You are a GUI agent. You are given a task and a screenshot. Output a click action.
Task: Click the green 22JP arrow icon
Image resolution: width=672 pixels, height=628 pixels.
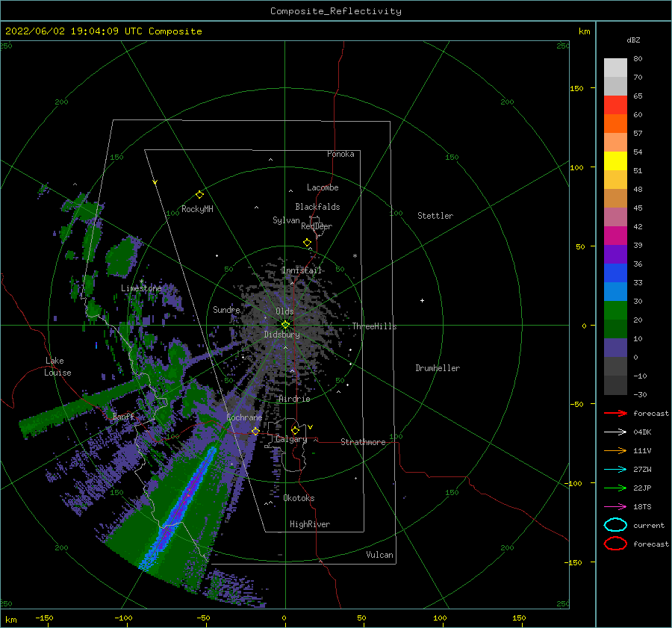tap(615, 488)
